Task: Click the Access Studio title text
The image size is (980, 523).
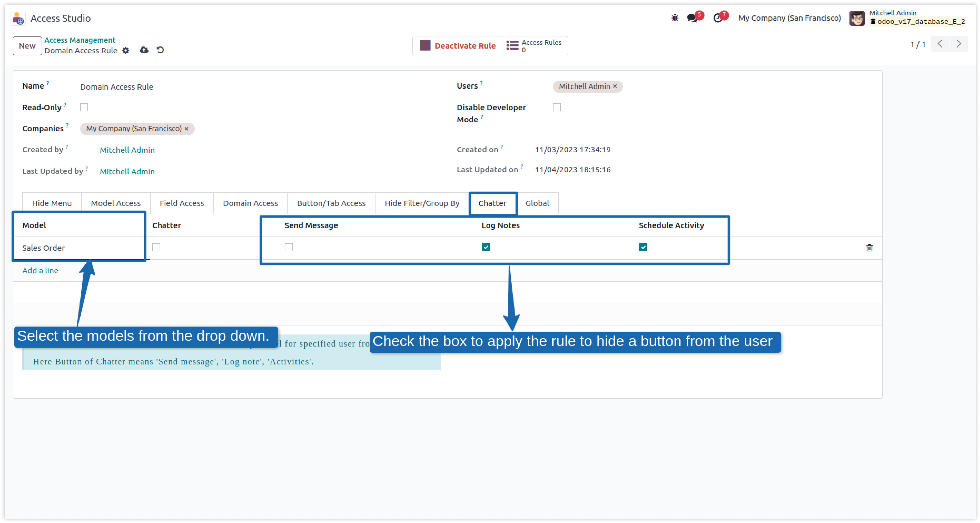Action: tap(60, 18)
